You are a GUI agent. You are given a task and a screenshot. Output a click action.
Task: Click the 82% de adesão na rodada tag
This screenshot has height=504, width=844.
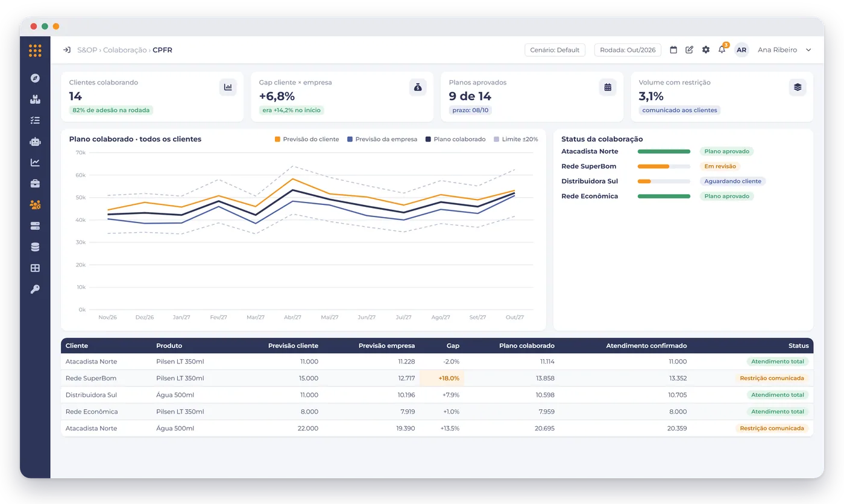pyautogui.click(x=112, y=110)
